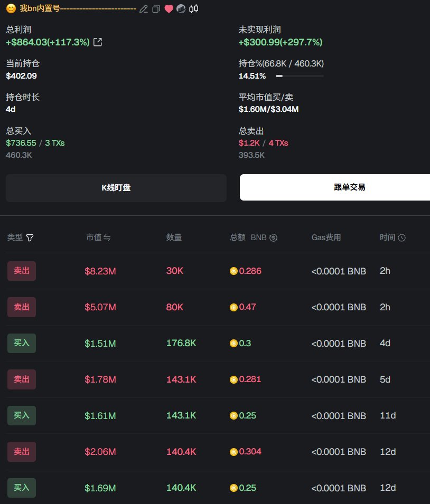
Task: Click the edit pencil icon beside wallet name
Action: coord(144,9)
